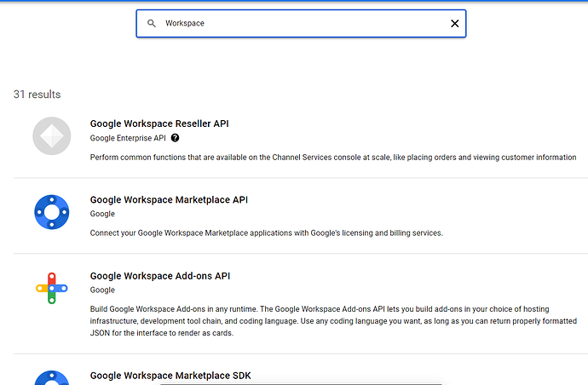The width and height of the screenshot is (588, 385).
Task: Clear the Workspace search text
Action: pyautogui.click(x=454, y=24)
